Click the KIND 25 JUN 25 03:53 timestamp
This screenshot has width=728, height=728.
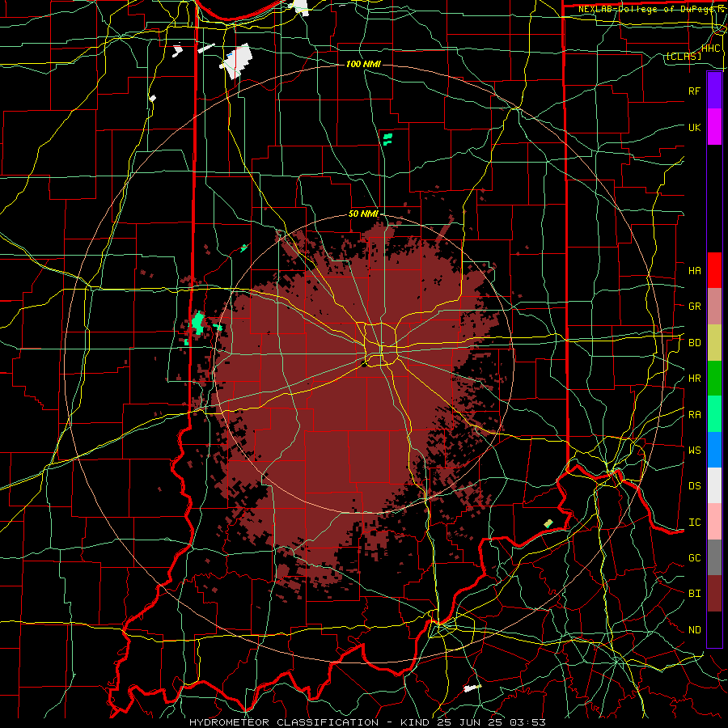coord(472,722)
